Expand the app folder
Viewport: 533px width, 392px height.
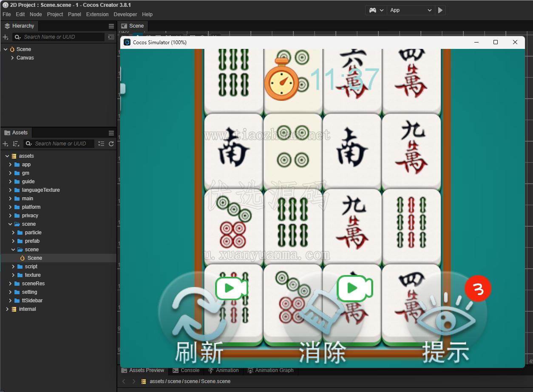click(x=10, y=165)
